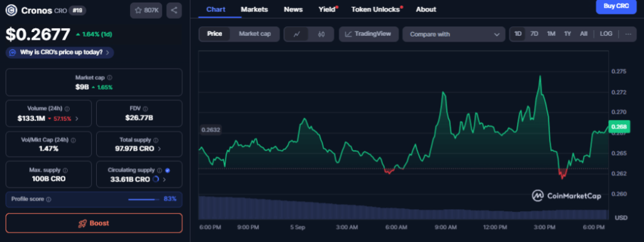The image size is (644, 242).
Task: Select 7D time range
Action: (534, 34)
